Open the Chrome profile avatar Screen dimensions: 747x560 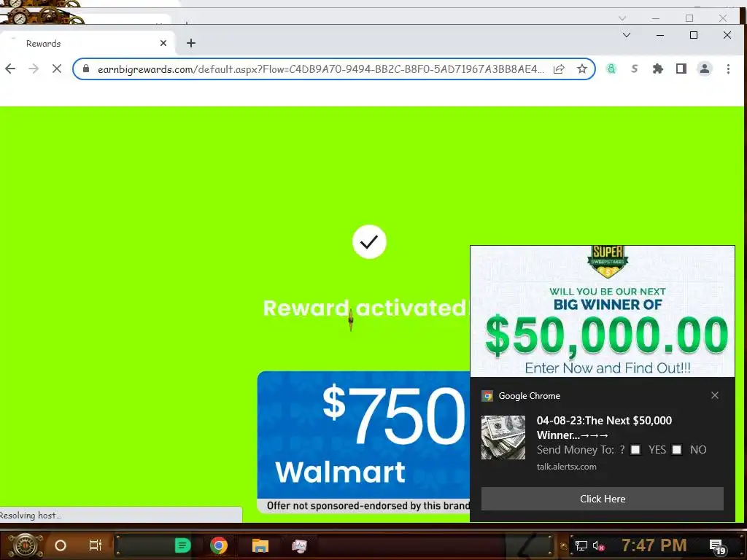click(705, 69)
